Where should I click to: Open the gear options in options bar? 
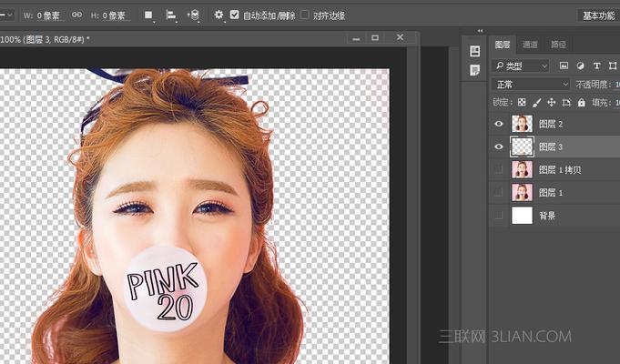(219, 15)
